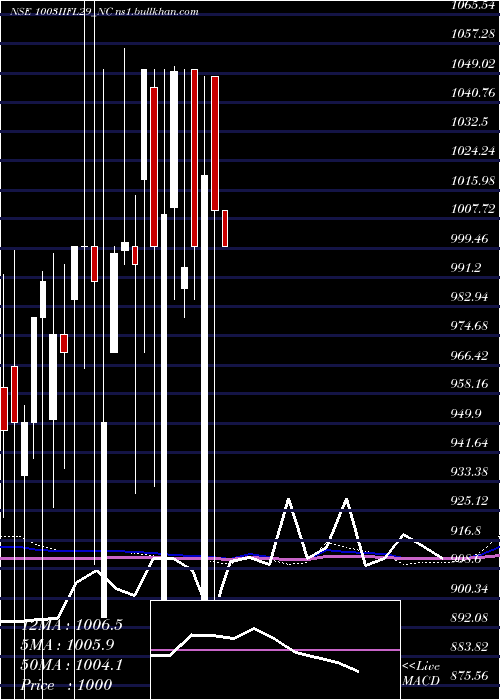The image size is (500, 700).
Task: Select the 974.68 price label
Action: [x=470, y=326]
